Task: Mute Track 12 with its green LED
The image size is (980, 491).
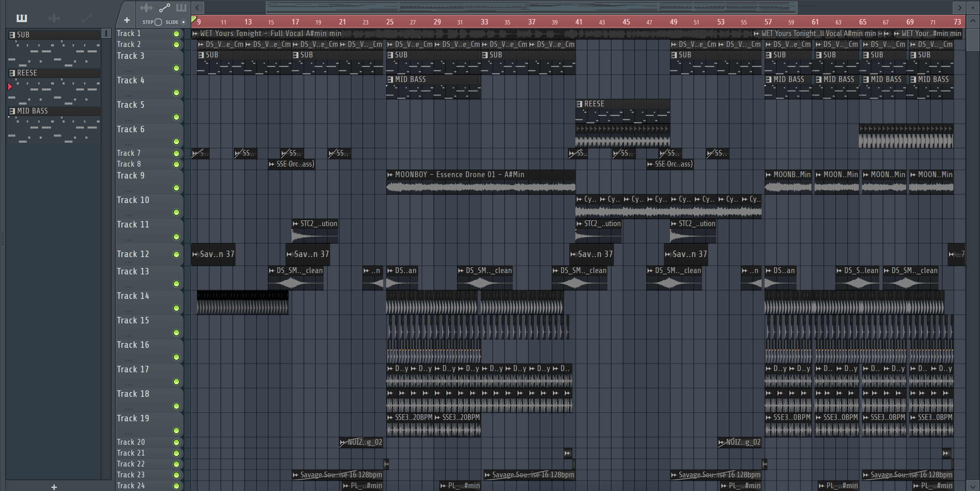Action: click(176, 254)
